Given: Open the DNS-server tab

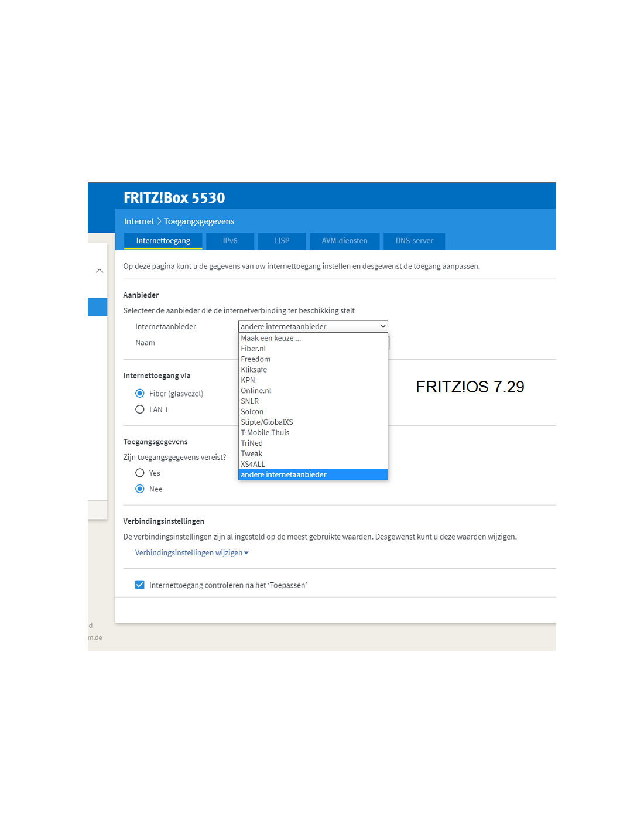Looking at the screenshot, I should tap(414, 241).
